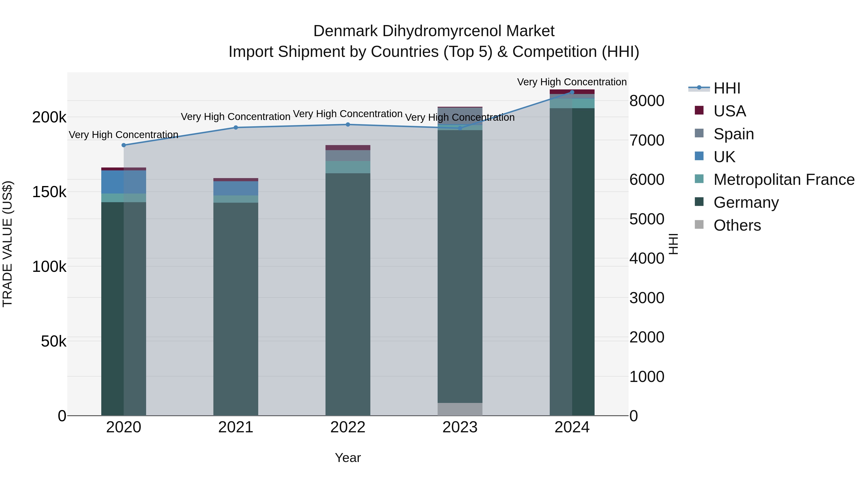
Task: Select the 2022 HHI data point
Action: pyautogui.click(x=348, y=125)
